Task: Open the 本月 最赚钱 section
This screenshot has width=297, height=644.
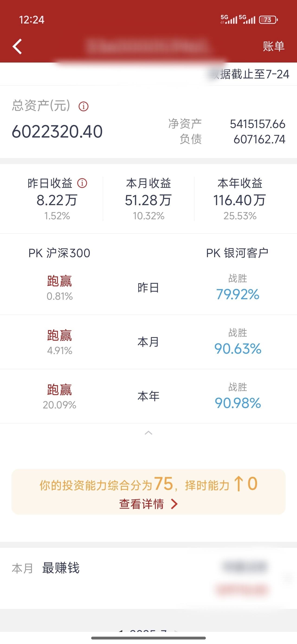Action: 148,578
